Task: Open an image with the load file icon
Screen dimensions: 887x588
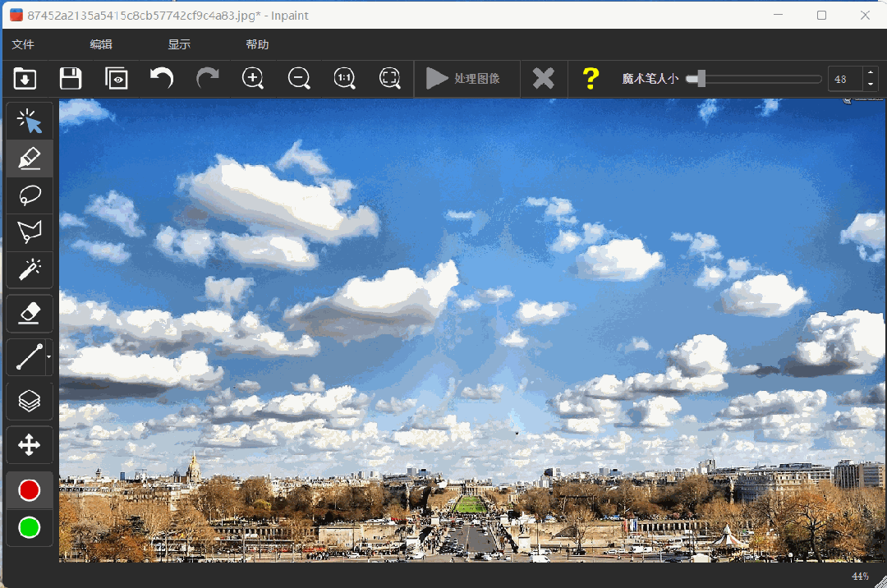Action: (25, 79)
